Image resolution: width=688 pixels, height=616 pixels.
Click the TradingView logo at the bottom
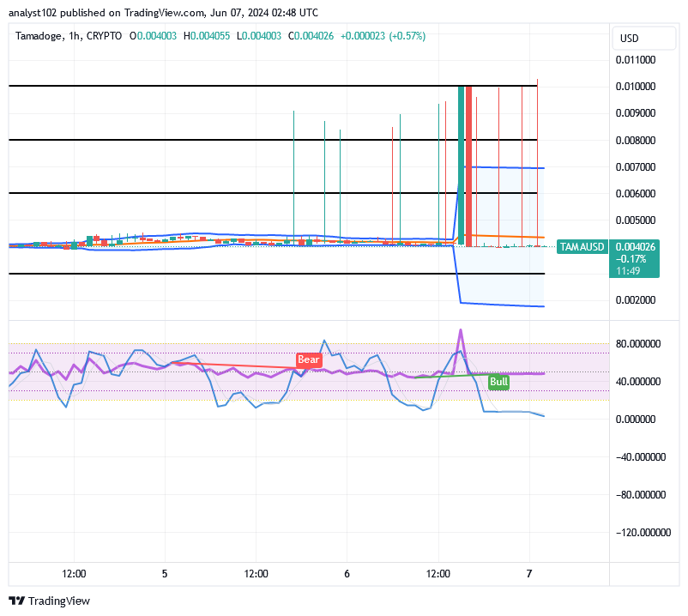click(49, 601)
